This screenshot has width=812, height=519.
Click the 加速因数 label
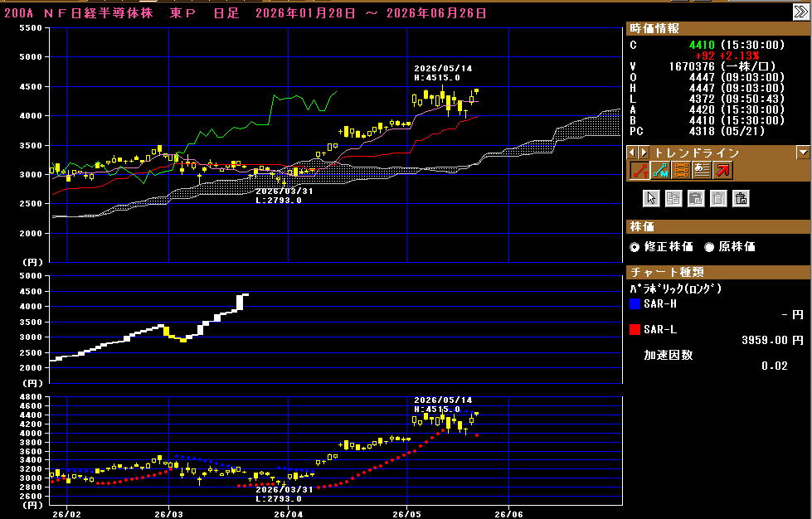pos(668,356)
